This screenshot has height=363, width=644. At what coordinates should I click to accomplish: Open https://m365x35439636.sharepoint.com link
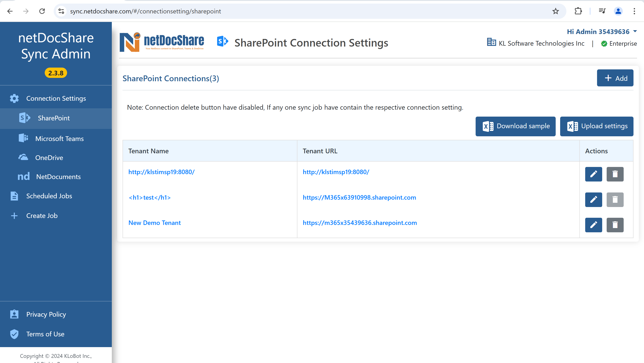click(x=360, y=223)
